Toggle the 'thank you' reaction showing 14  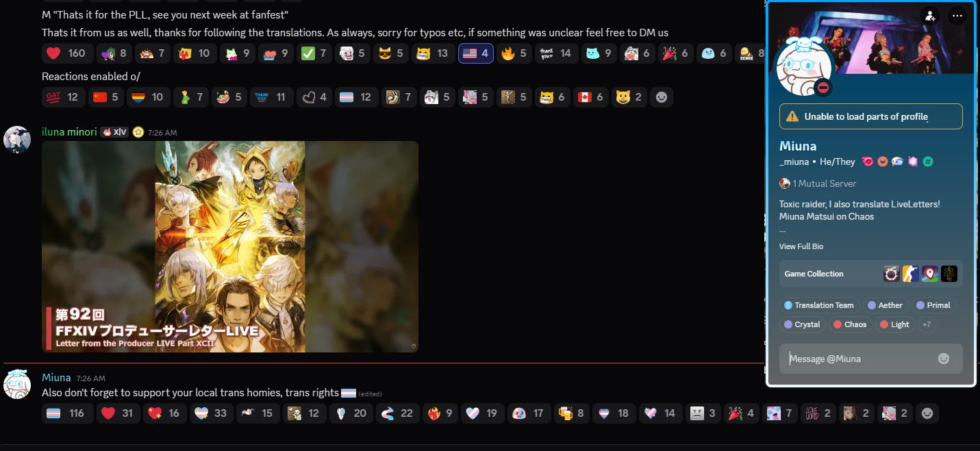(555, 53)
